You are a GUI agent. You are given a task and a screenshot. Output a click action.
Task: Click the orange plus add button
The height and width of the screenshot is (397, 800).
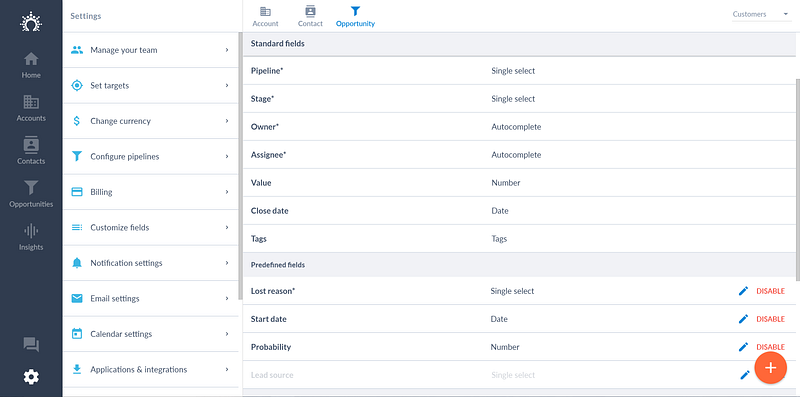(770, 367)
